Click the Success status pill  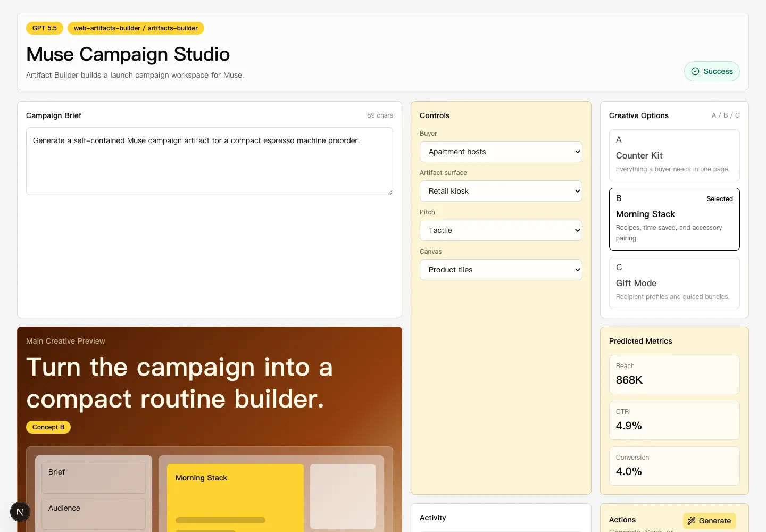click(712, 71)
